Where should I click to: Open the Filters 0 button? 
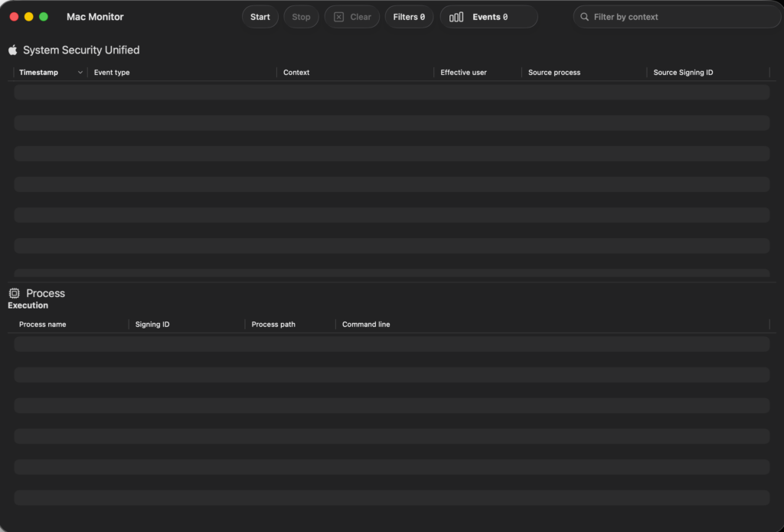click(x=409, y=17)
